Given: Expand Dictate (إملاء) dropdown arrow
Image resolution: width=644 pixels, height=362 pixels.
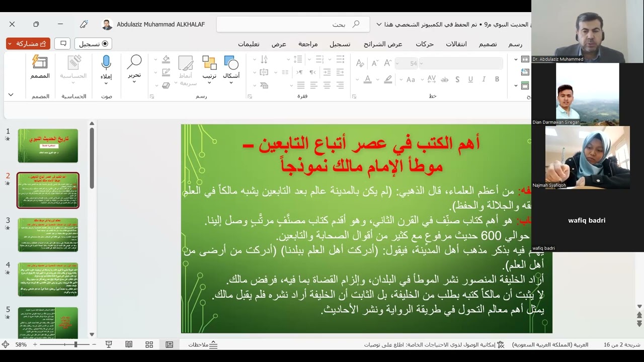Looking at the screenshot, I should pyautogui.click(x=106, y=83).
